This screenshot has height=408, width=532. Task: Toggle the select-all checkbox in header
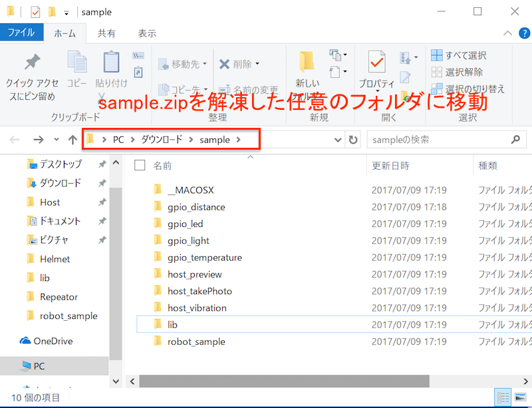click(140, 165)
